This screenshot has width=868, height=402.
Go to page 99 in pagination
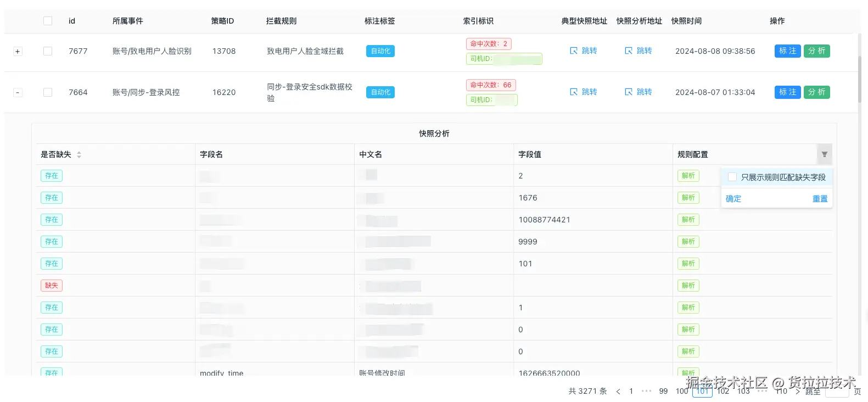click(663, 391)
